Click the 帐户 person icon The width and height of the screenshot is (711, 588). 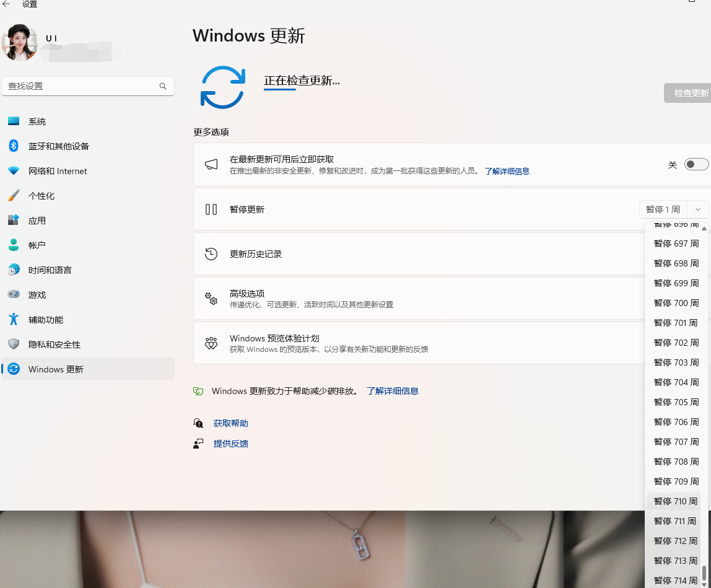[14, 245]
